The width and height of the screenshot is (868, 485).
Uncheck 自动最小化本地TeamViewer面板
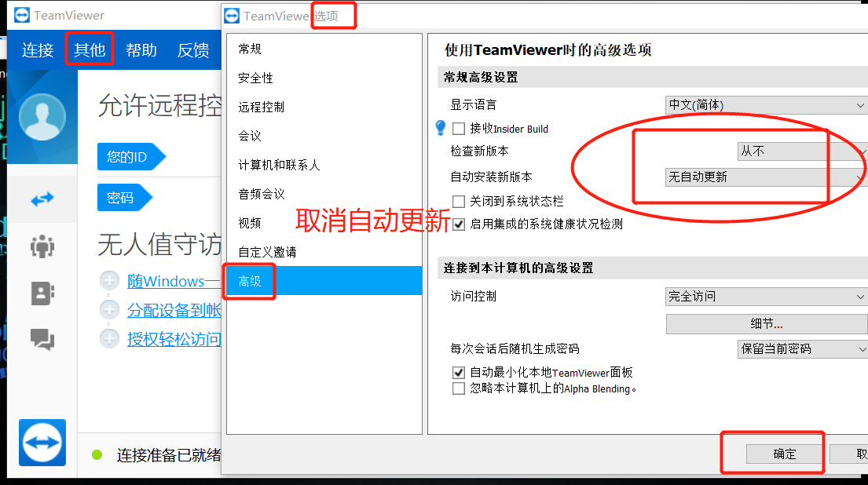coord(459,373)
